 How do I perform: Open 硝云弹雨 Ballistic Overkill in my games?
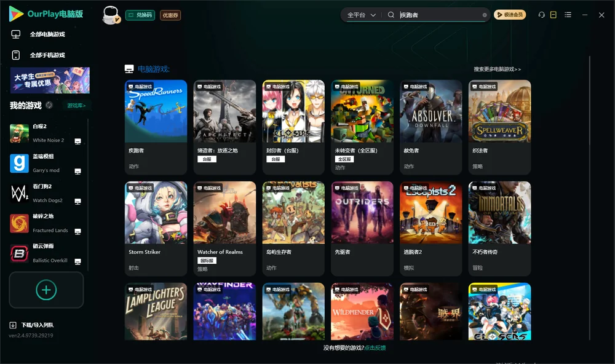pyautogui.click(x=46, y=253)
